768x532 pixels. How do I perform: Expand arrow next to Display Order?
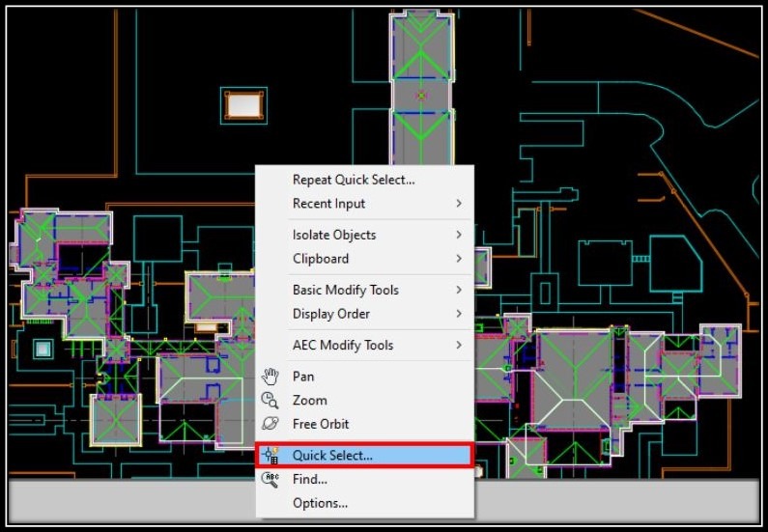[459, 314]
